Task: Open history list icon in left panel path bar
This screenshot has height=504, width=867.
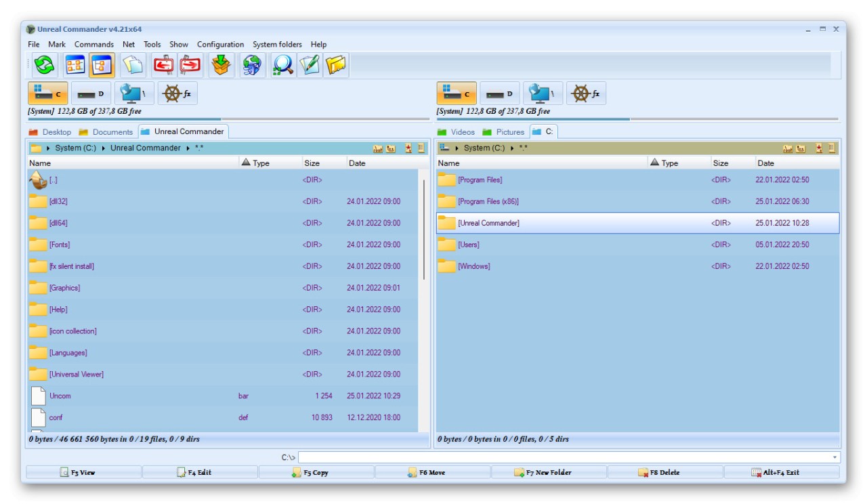Action: (x=421, y=148)
